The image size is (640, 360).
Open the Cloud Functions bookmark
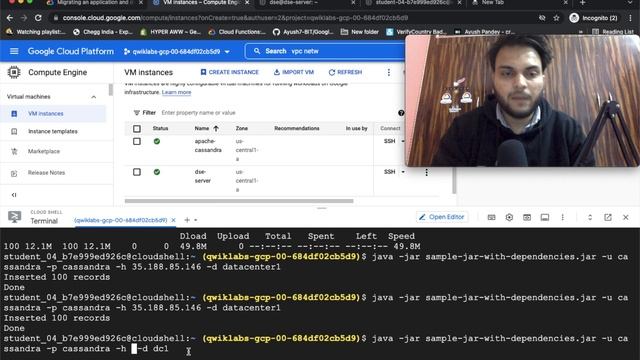[x=237, y=32]
